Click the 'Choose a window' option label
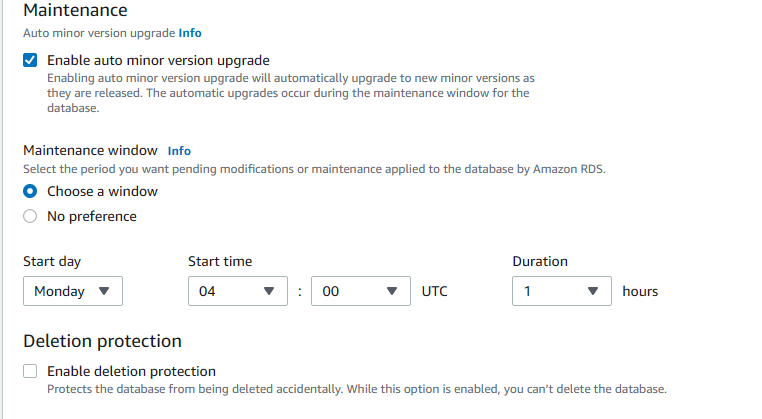Viewport: 762px width, 419px height. click(102, 191)
